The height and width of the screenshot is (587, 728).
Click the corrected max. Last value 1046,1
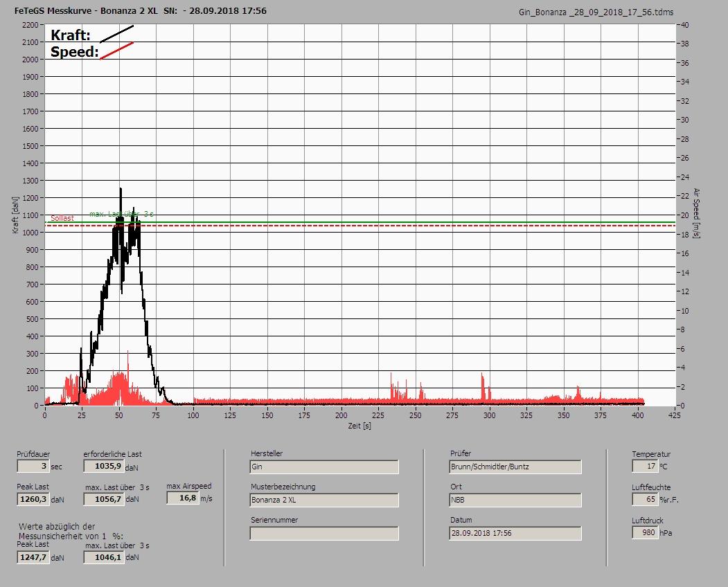(x=103, y=557)
